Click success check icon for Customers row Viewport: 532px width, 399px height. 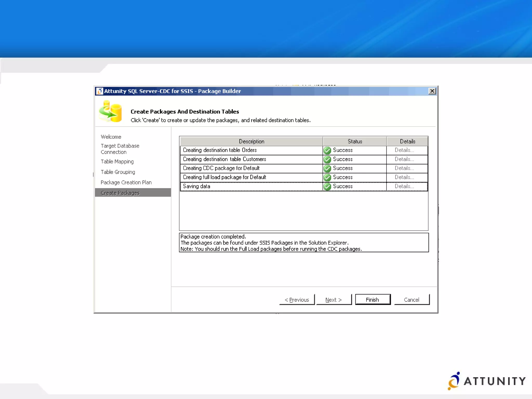(327, 159)
